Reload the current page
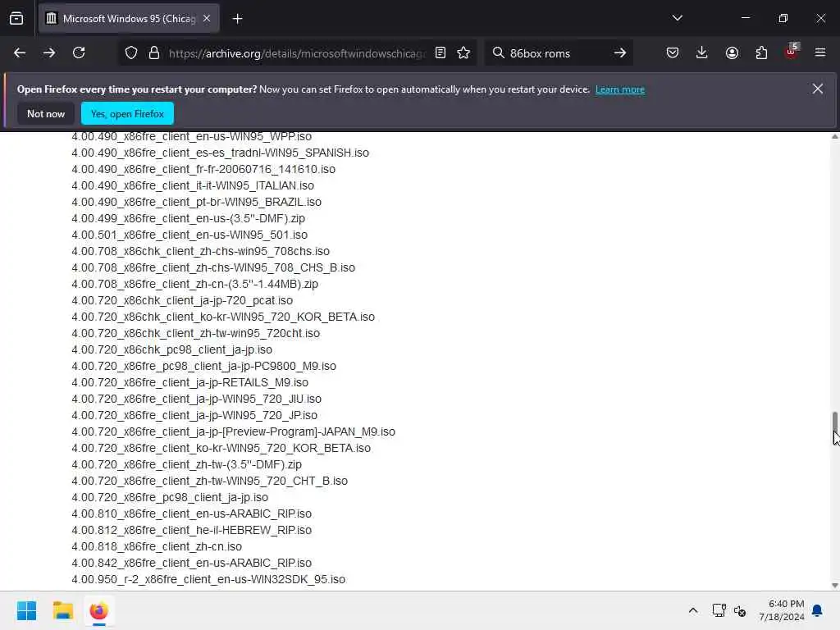Image resolution: width=840 pixels, height=630 pixels. tap(79, 53)
